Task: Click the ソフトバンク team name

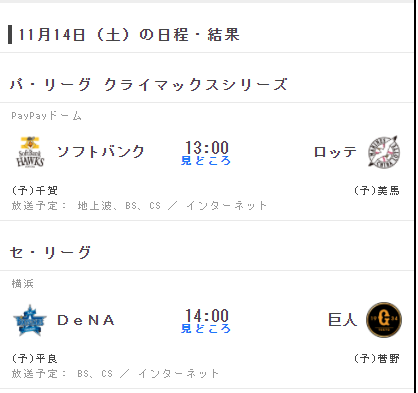Action: pyautogui.click(x=101, y=152)
